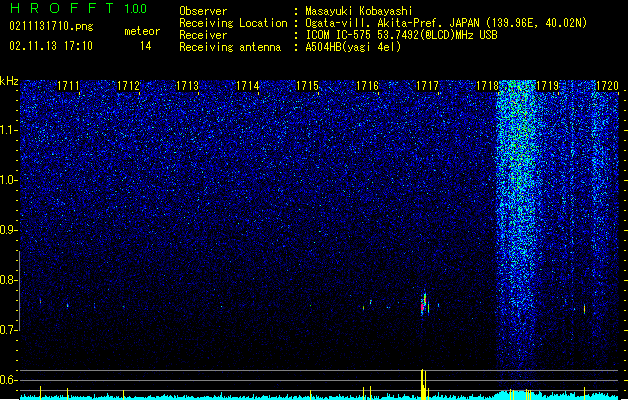The width and height of the screenshot is (629, 400).
Task: Click the "meteor" label
Action: [x=142, y=31]
